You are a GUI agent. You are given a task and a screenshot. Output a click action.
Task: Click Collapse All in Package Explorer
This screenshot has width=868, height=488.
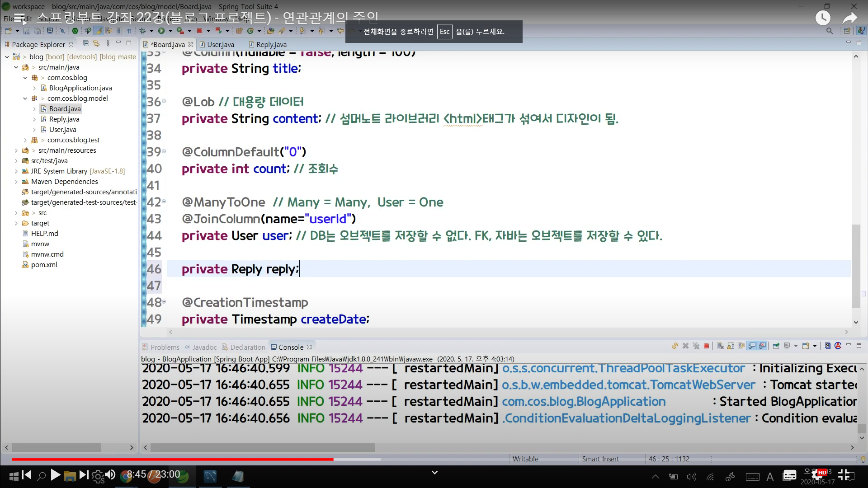click(x=86, y=43)
